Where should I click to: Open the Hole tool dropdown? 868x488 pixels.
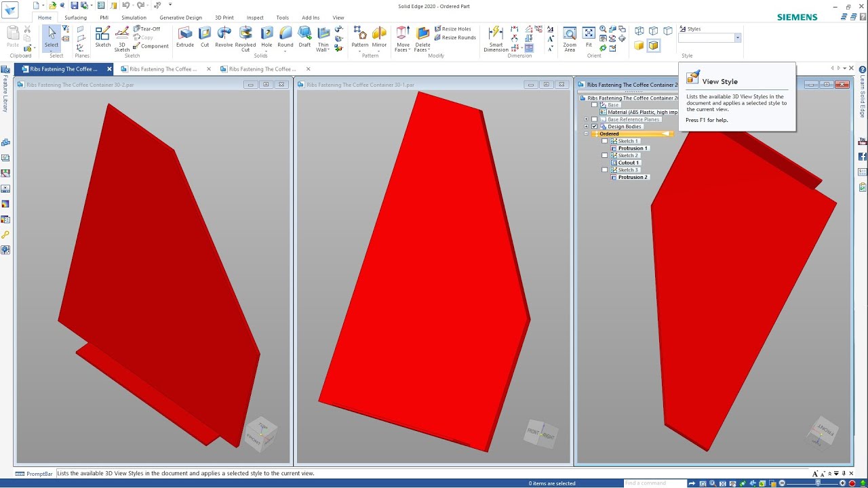coord(267,49)
